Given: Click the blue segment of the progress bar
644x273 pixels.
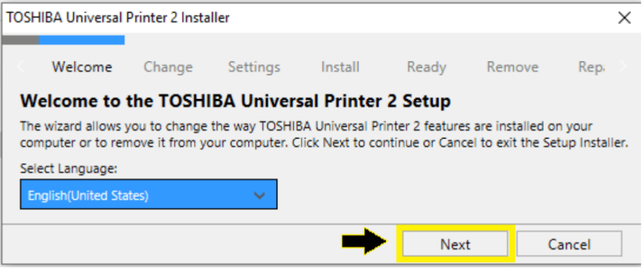Looking at the screenshot, I should (x=82, y=40).
